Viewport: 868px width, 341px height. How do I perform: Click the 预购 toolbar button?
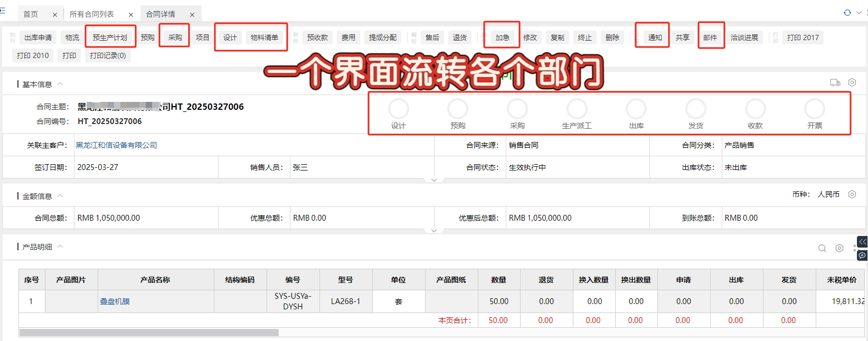coord(148,37)
